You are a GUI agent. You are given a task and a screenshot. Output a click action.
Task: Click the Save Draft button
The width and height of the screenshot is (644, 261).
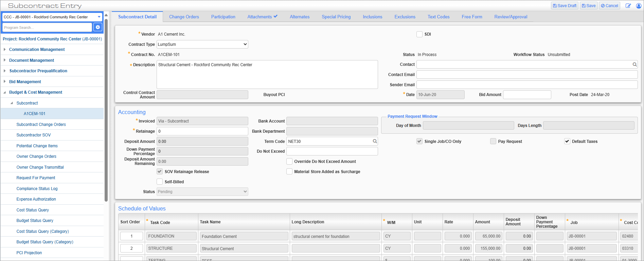pos(565,6)
